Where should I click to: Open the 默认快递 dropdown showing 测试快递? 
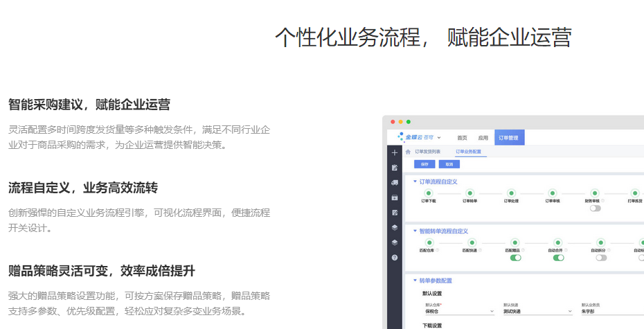[537, 312]
